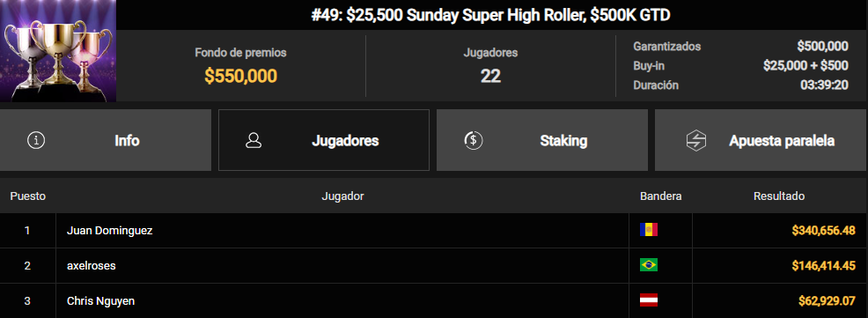Click the Puesto column header
The width and height of the screenshot is (868, 318).
27,196
